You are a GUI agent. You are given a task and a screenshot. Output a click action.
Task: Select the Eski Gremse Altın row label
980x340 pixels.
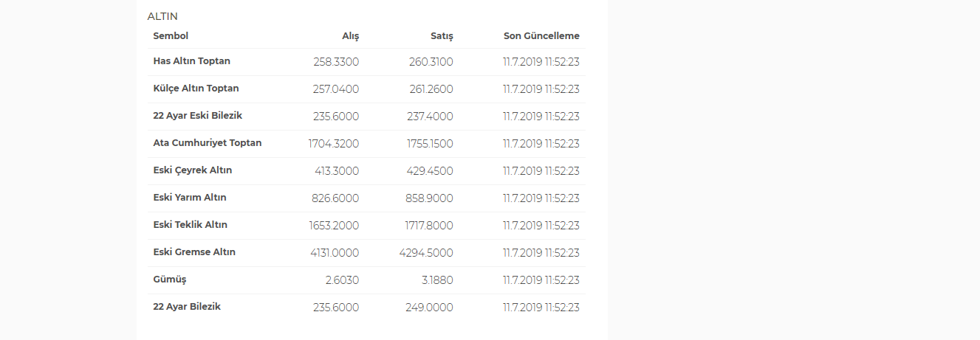pyautogui.click(x=194, y=252)
